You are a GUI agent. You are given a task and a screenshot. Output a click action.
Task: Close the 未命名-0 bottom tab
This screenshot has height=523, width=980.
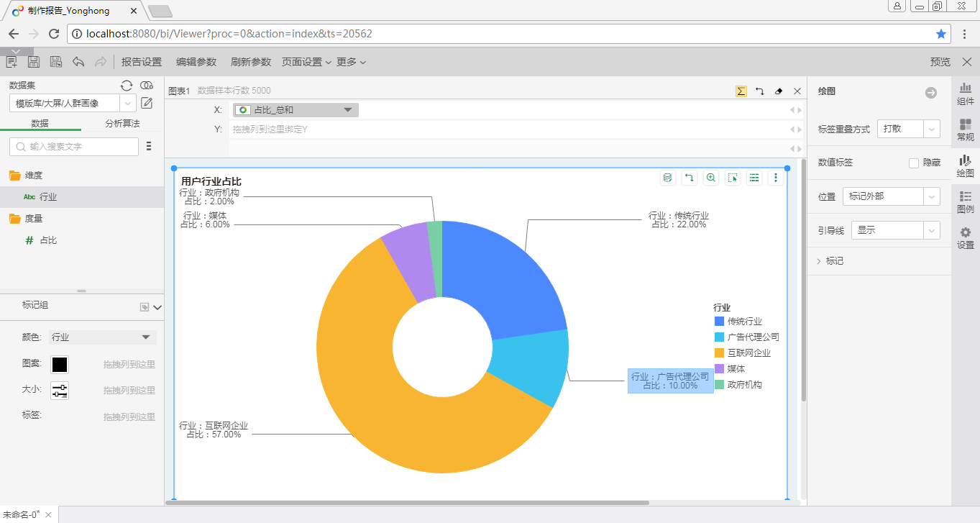click(x=48, y=515)
